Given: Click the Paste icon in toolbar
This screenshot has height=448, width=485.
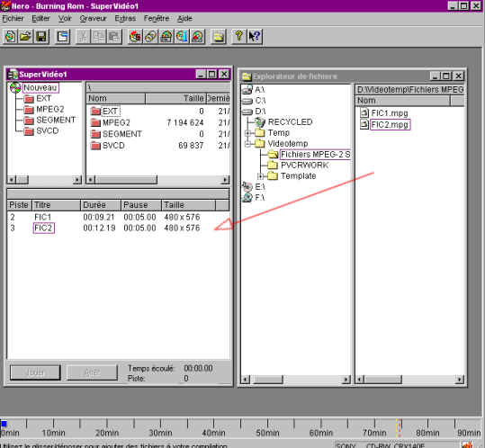Looking at the screenshot, I should pyautogui.click(x=114, y=37).
